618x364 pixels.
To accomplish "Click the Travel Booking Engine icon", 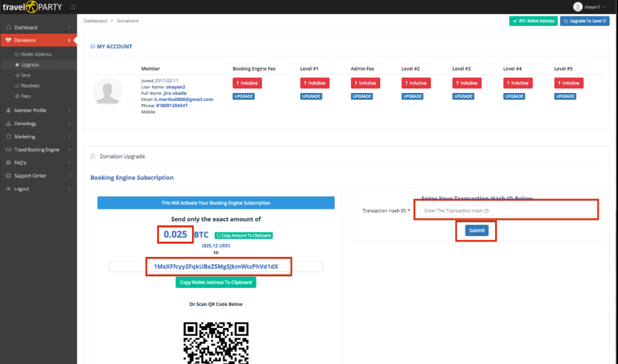I will 8,150.
